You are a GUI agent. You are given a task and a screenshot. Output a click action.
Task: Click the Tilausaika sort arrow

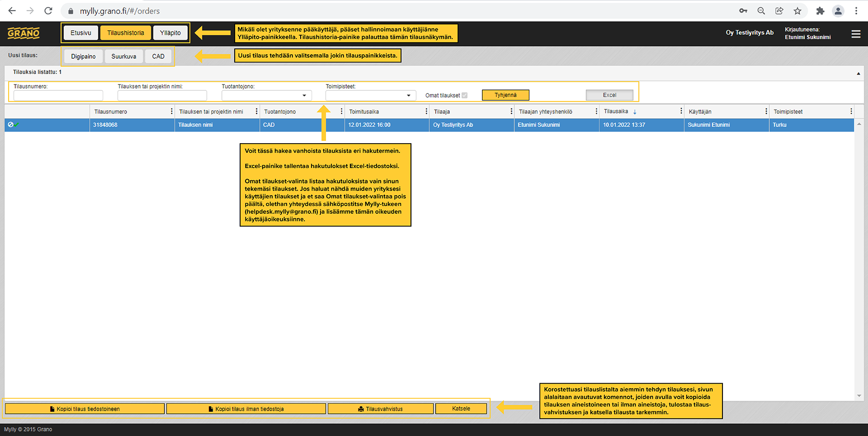(635, 112)
